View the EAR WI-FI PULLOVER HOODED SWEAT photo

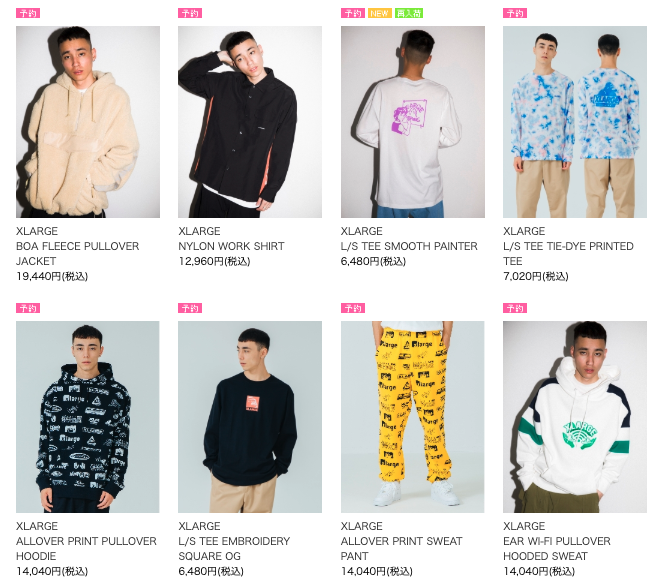tap(575, 417)
